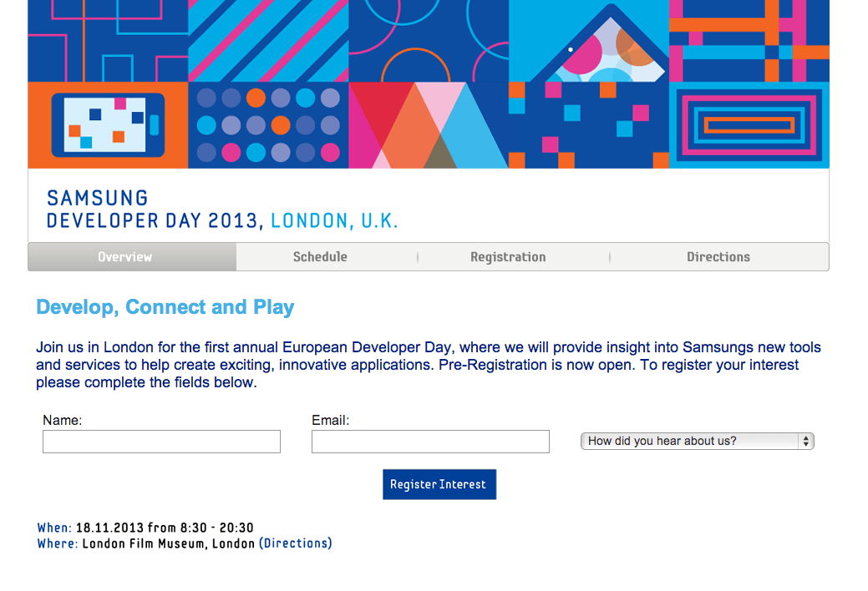The image size is (868, 591).
Task: Click the 'Develop, Connect and Play' heading
Action: coord(165,306)
